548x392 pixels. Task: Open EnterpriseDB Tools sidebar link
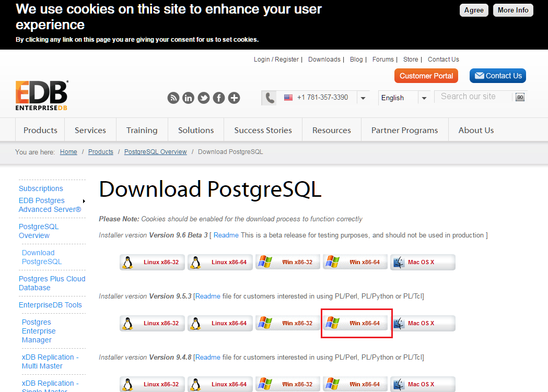coord(50,305)
